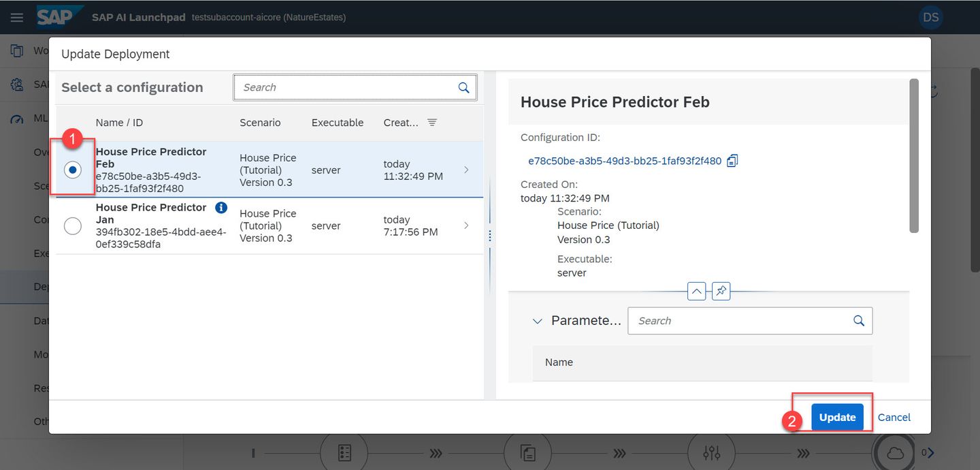Open the configuration ID link e78c50be

click(x=625, y=161)
